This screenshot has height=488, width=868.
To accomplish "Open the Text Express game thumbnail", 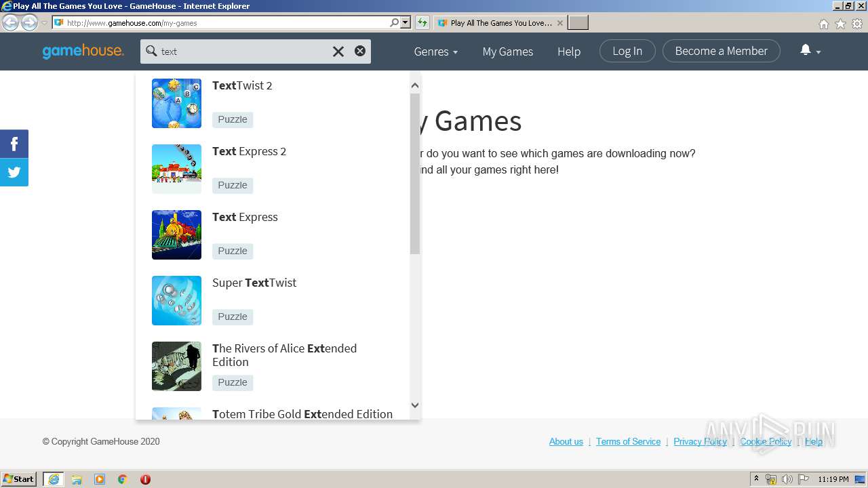I will click(176, 235).
